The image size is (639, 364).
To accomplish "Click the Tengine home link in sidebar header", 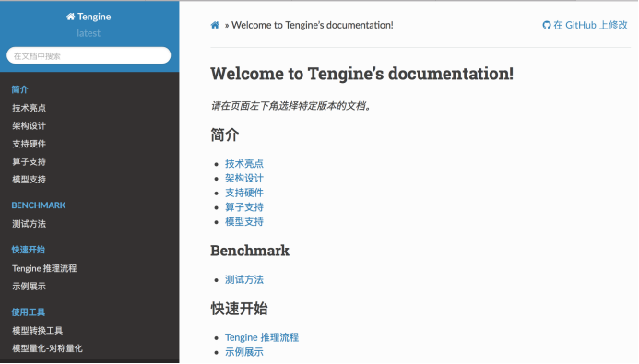I will pyautogui.click(x=89, y=17).
